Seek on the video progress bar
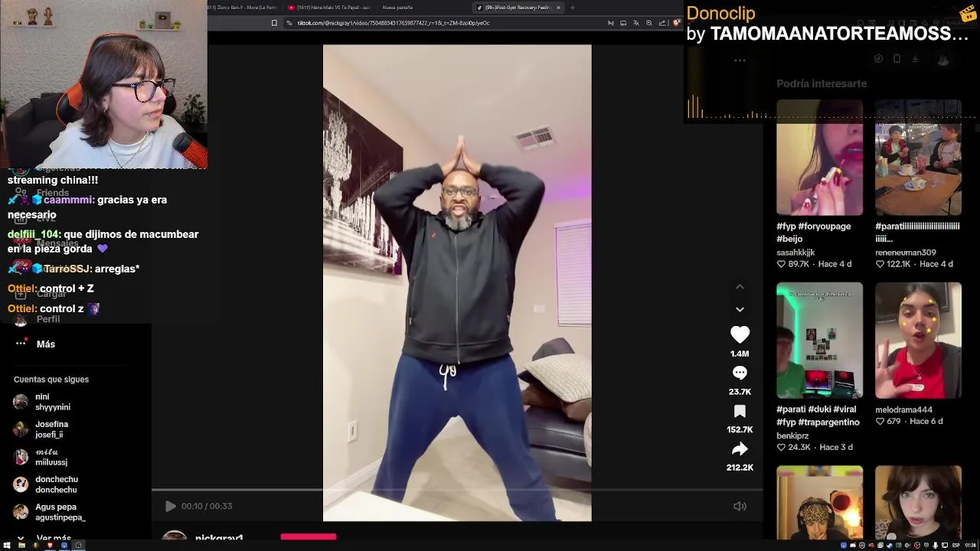980x551 pixels. [457, 490]
